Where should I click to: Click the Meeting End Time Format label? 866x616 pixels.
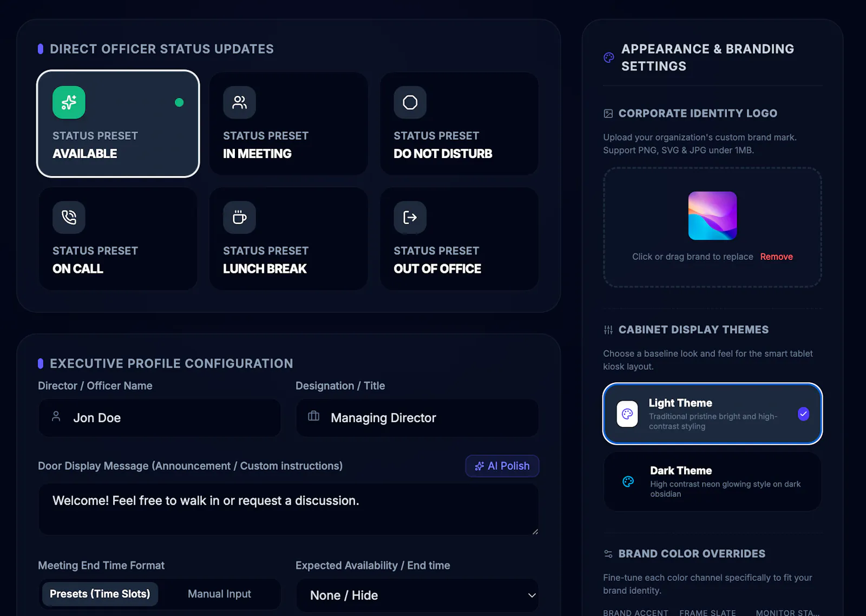tap(101, 566)
